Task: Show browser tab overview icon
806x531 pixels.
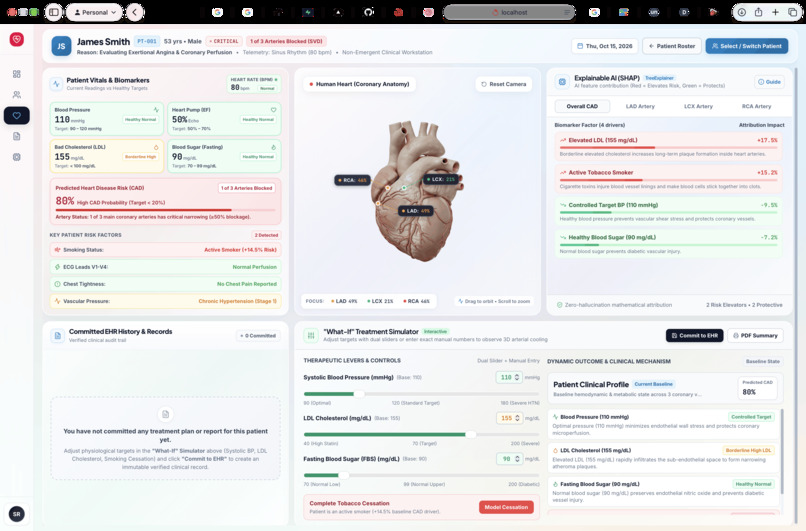Action: coord(792,12)
